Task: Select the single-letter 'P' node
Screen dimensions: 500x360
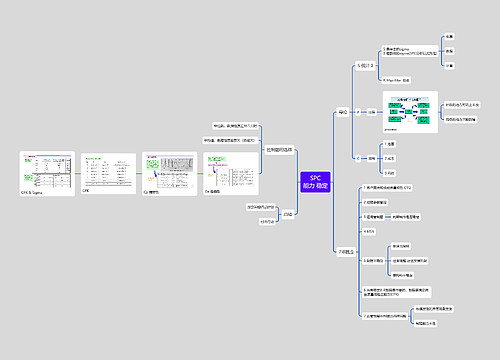Action: coord(358,112)
